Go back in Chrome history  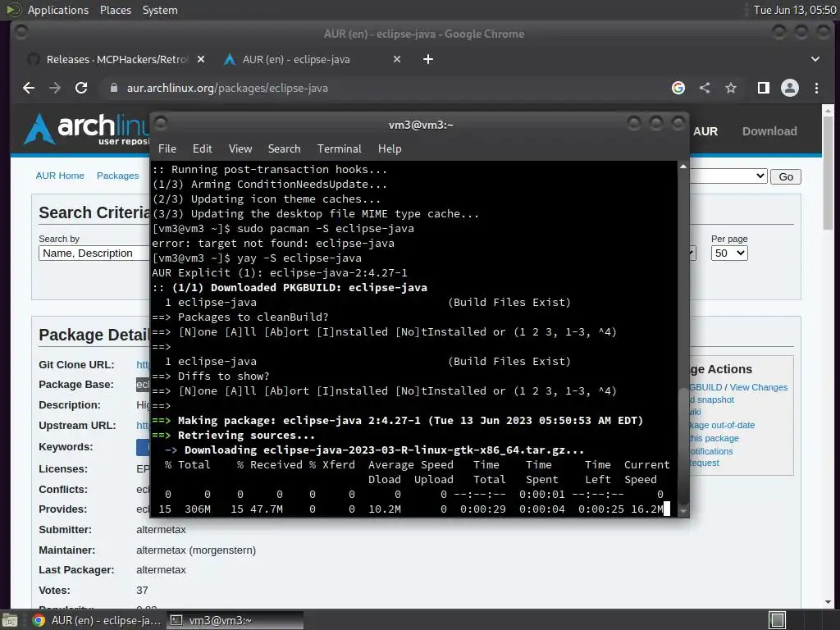click(x=29, y=88)
